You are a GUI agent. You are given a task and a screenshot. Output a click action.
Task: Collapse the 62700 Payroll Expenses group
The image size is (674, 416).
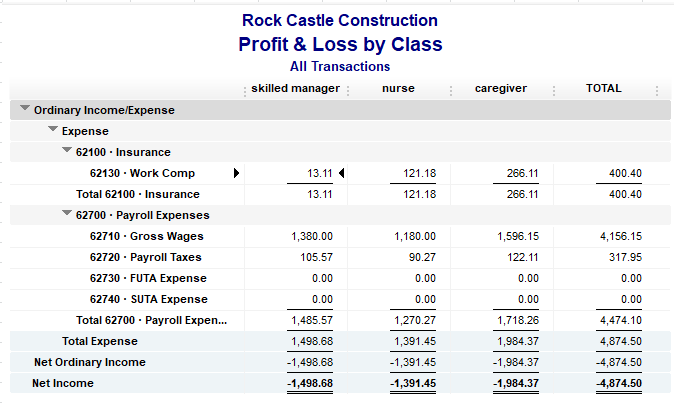pos(67,213)
